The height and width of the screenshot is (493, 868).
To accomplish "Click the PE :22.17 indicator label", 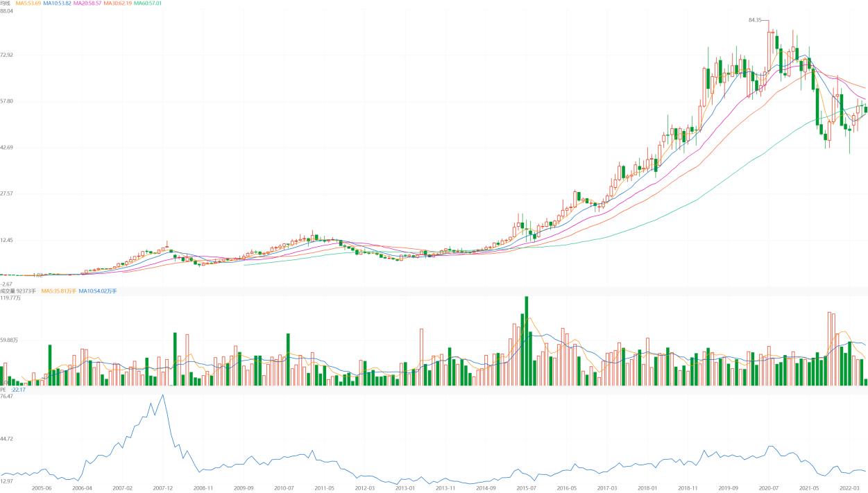I will pyautogui.click(x=12, y=390).
